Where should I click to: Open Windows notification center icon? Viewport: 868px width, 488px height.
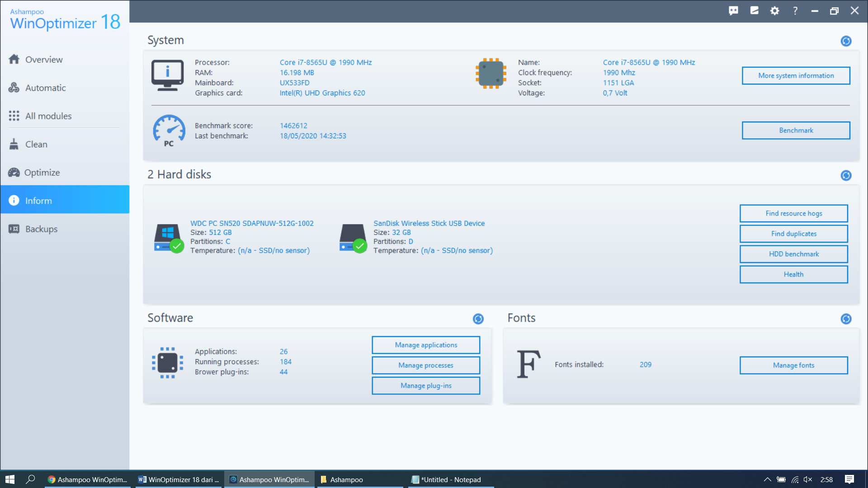point(849,479)
